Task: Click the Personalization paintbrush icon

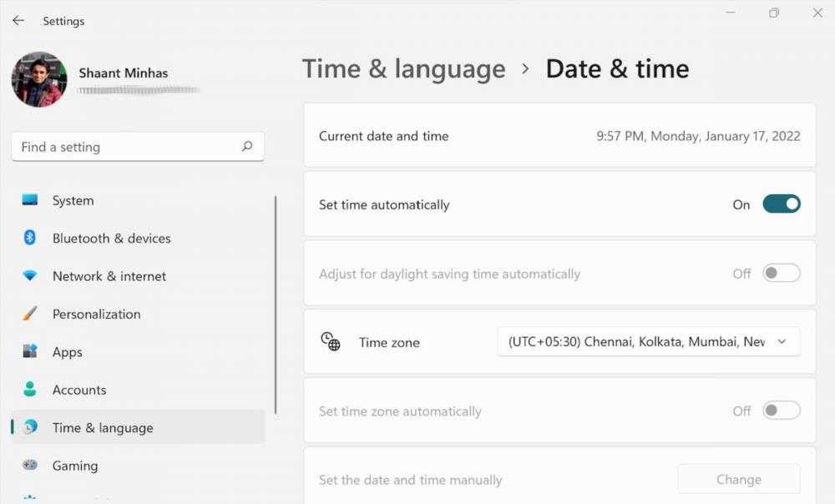Action: point(30,314)
